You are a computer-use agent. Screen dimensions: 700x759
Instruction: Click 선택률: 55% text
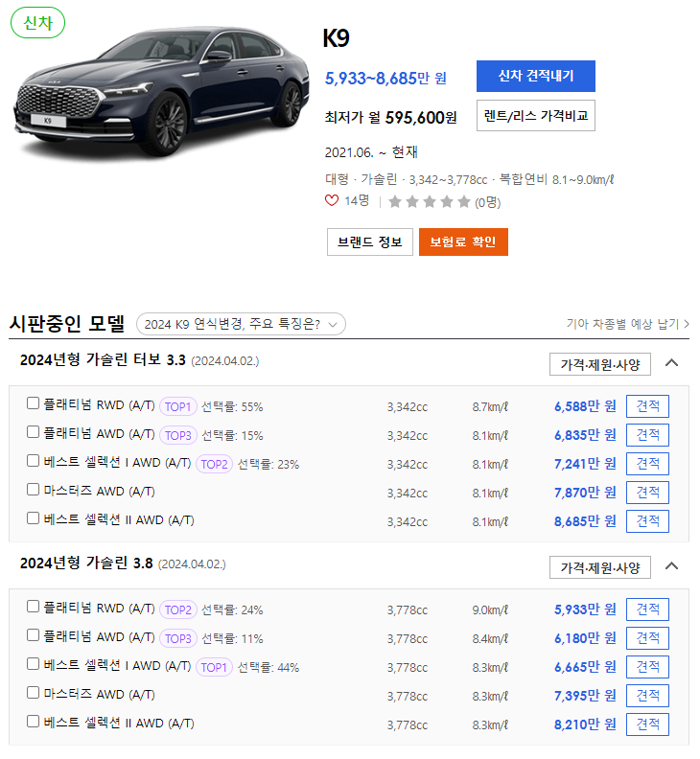[232, 406]
